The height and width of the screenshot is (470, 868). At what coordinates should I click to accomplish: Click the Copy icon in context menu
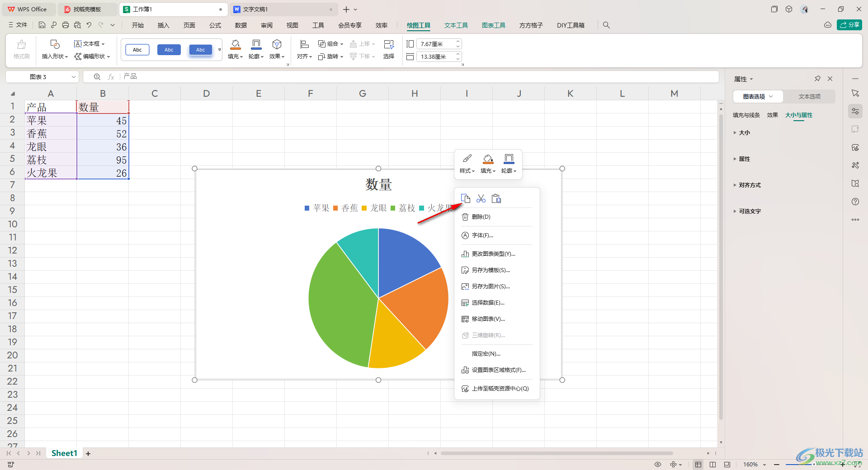point(465,198)
